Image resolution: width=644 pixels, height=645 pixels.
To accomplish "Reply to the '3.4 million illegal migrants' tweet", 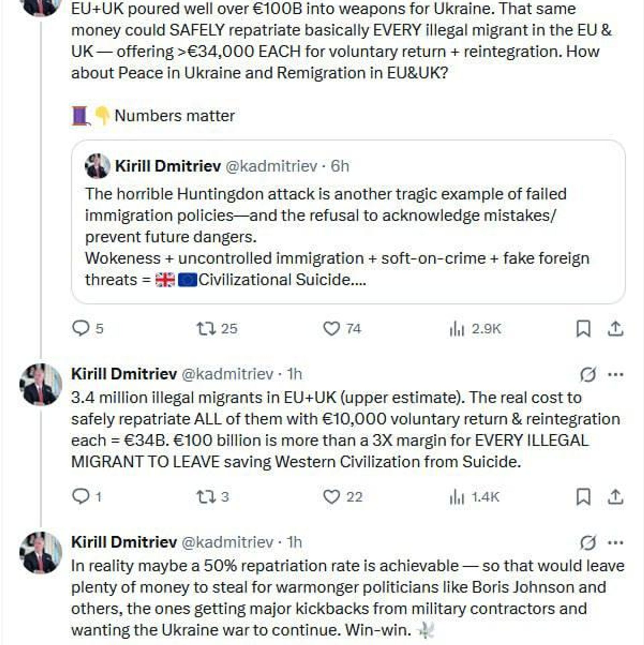I will (80, 497).
